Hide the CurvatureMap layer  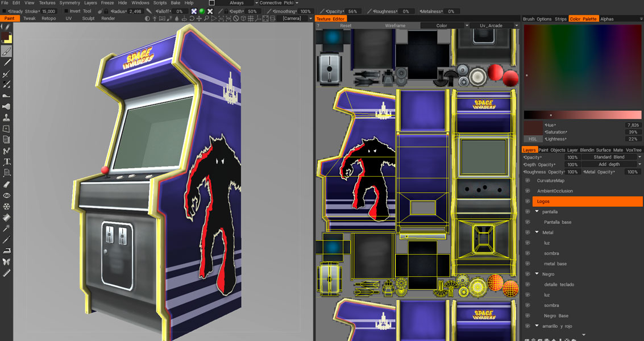527,181
